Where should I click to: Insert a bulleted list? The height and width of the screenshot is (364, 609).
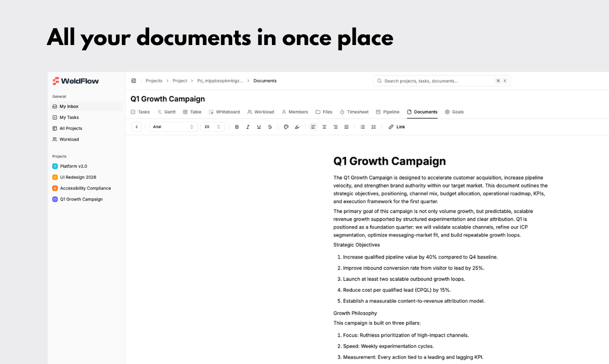pyautogui.click(x=363, y=127)
